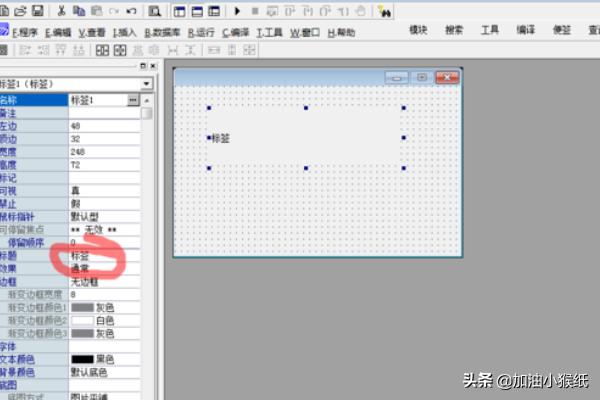Click the Cut scissors icon
Viewport: 600px width, 400px height.
tap(61, 11)
